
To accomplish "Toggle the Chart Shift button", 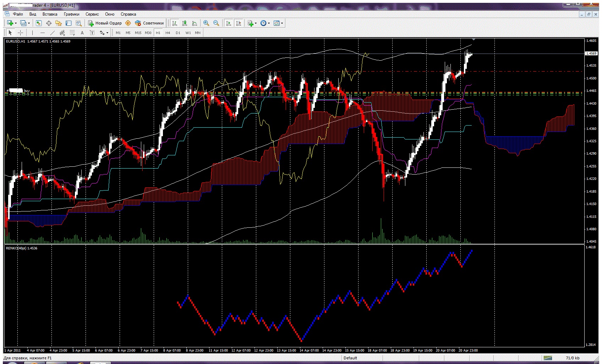I will click(x=239, y=23).
